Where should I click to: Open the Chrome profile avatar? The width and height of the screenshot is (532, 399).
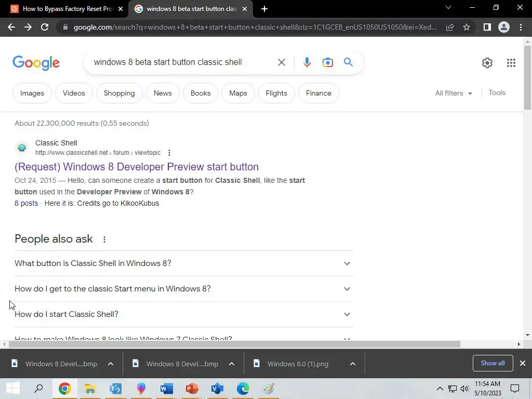[x=504, y=27]
